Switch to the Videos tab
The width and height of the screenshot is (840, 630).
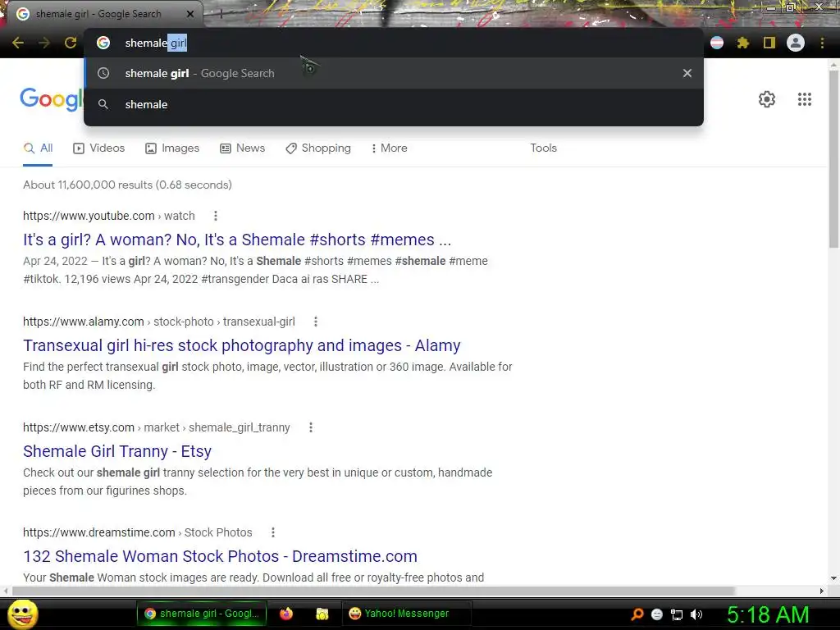(x=99, y=148)
